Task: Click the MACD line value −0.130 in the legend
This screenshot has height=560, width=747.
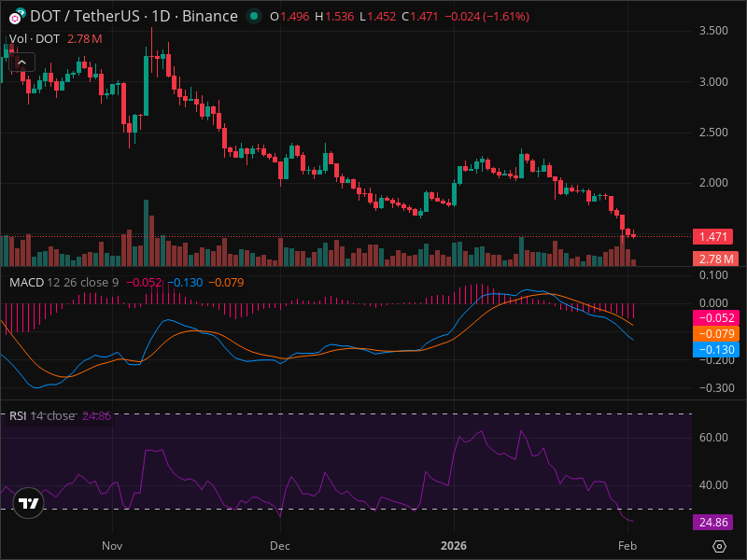Action: [185, 283]
